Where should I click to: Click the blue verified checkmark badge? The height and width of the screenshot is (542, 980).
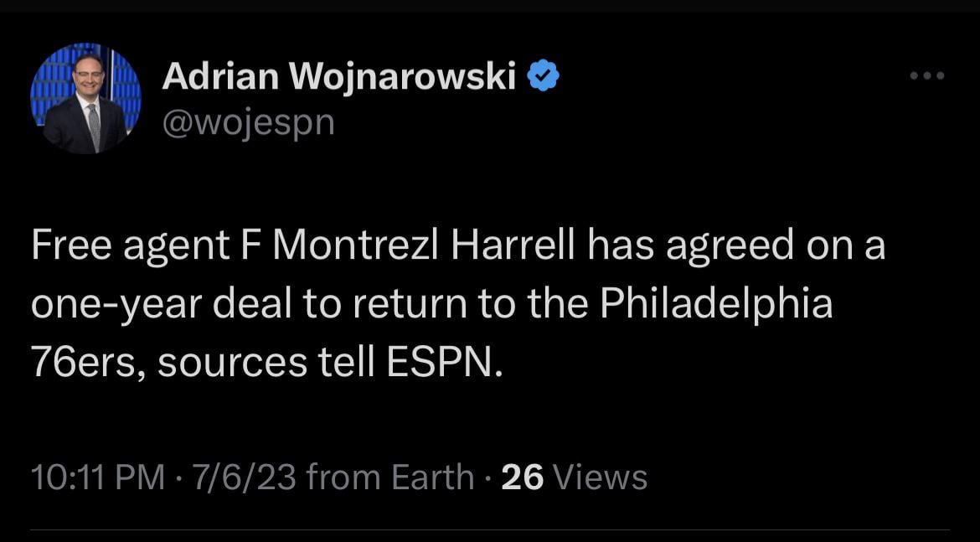point(544,77)
